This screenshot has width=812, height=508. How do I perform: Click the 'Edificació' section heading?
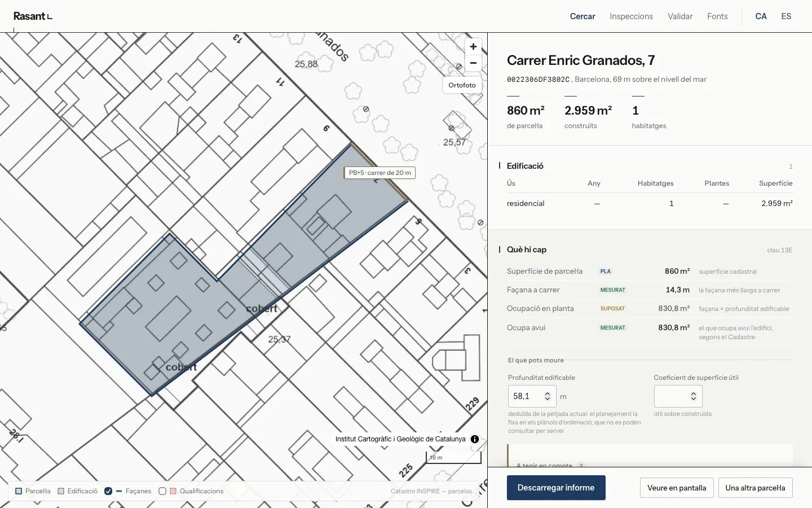tap(525, 166)
